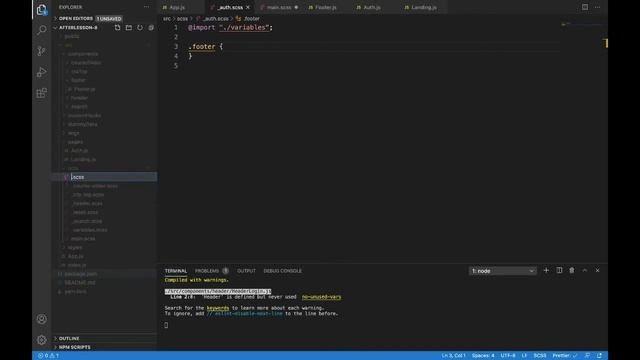Click New File icon in explorer header

[x=118, y=27]
